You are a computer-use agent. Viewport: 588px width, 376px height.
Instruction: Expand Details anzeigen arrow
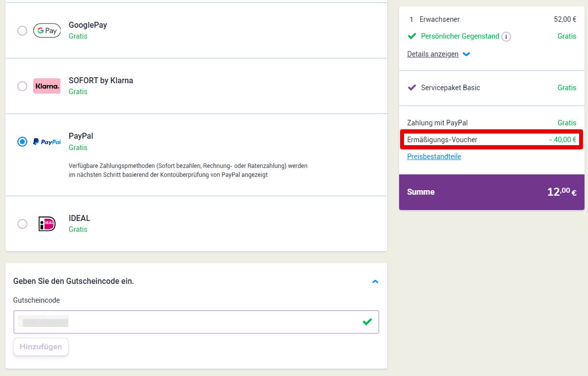pyautogui.click(x=466, y=54)
